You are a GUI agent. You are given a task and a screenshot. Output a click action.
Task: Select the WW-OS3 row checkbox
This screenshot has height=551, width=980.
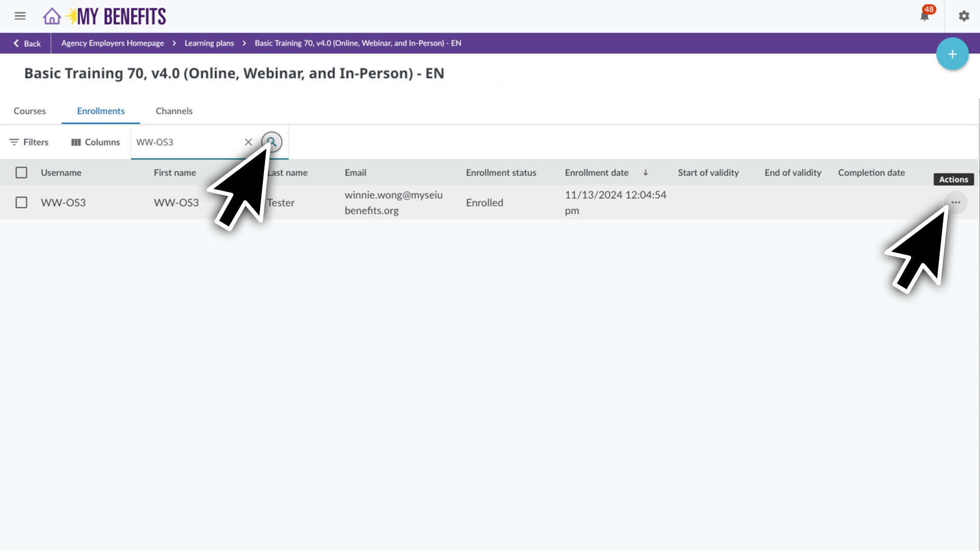click(x=21, y=203)
